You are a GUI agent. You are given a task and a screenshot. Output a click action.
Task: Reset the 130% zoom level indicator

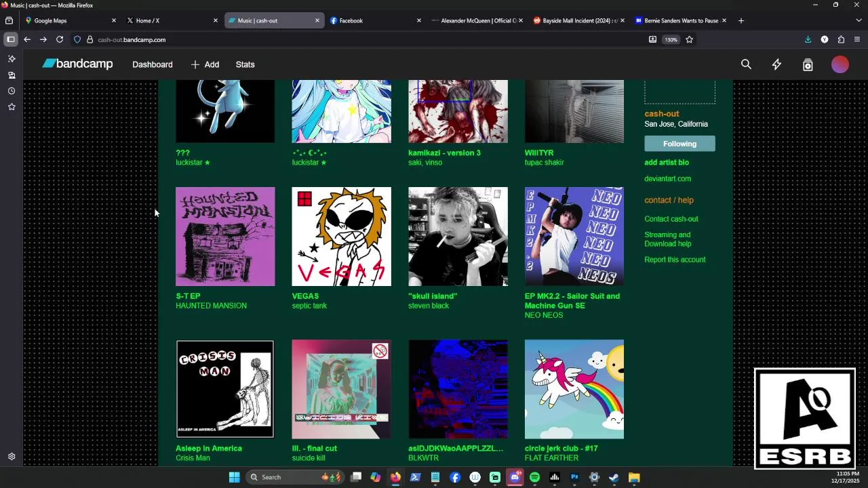point(671,39)
